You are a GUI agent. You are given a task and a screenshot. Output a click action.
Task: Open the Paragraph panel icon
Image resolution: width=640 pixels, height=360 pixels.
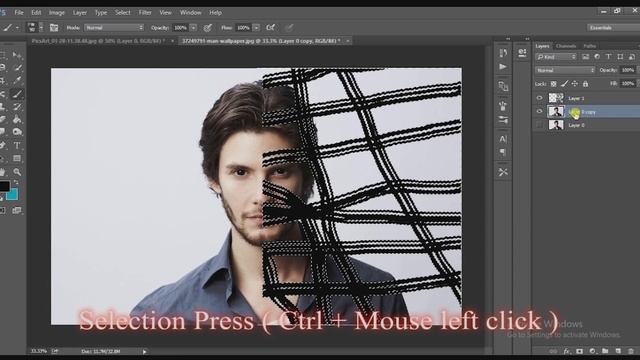pos(503,152)
